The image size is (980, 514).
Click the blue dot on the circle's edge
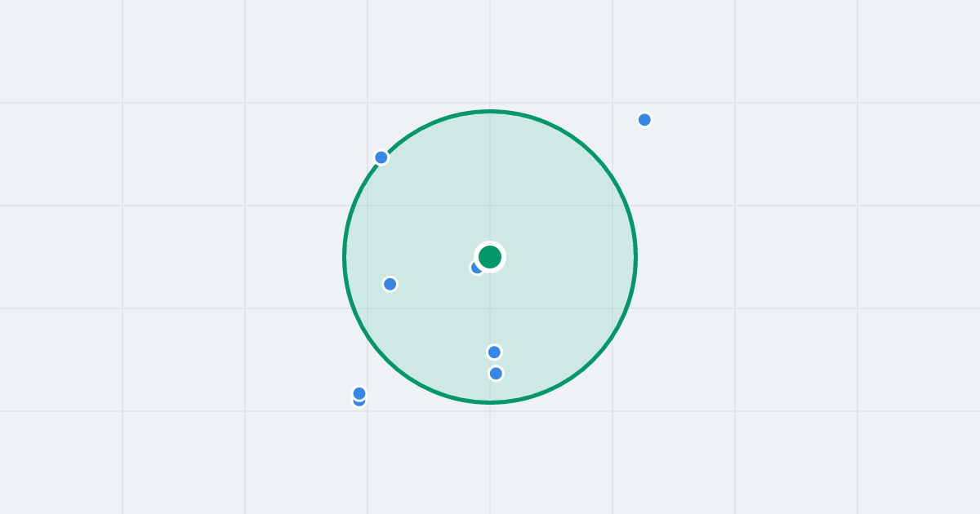381,157
